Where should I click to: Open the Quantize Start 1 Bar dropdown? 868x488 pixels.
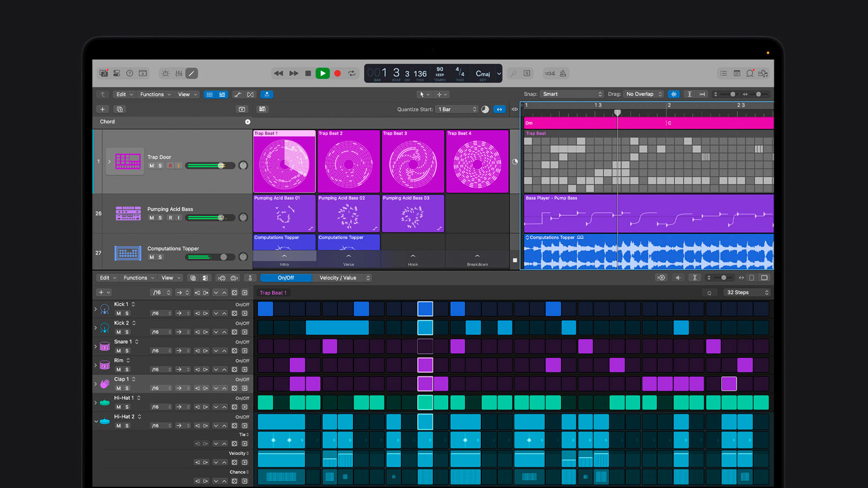pos(457,109)
